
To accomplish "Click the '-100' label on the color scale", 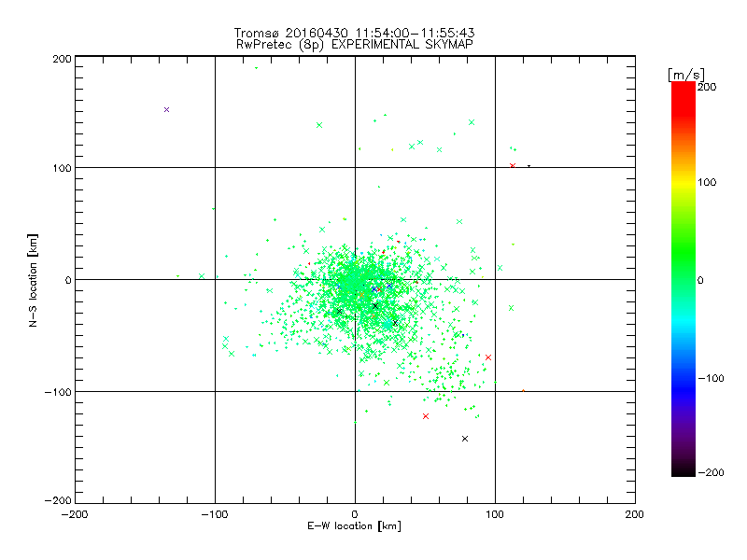I will pos(711,378).
